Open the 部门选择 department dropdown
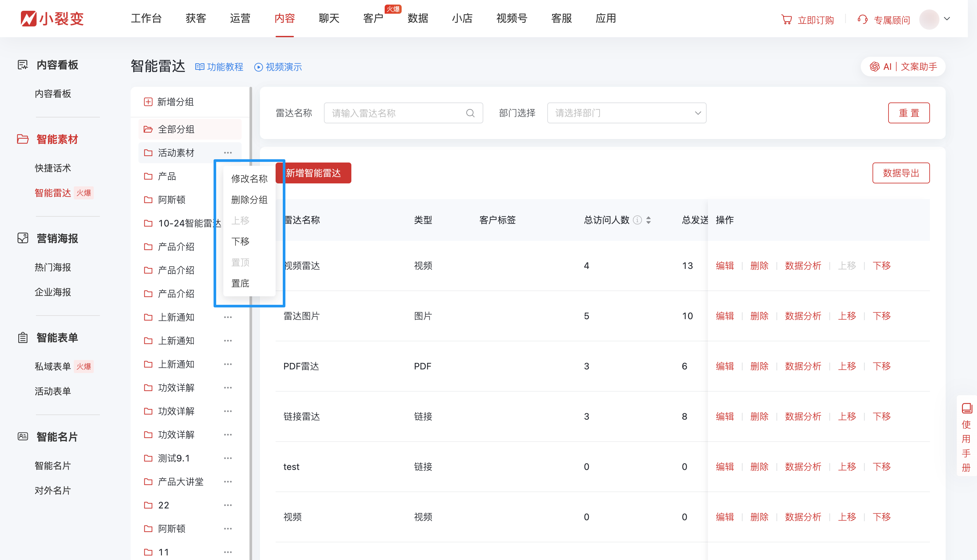 (626, 113)
